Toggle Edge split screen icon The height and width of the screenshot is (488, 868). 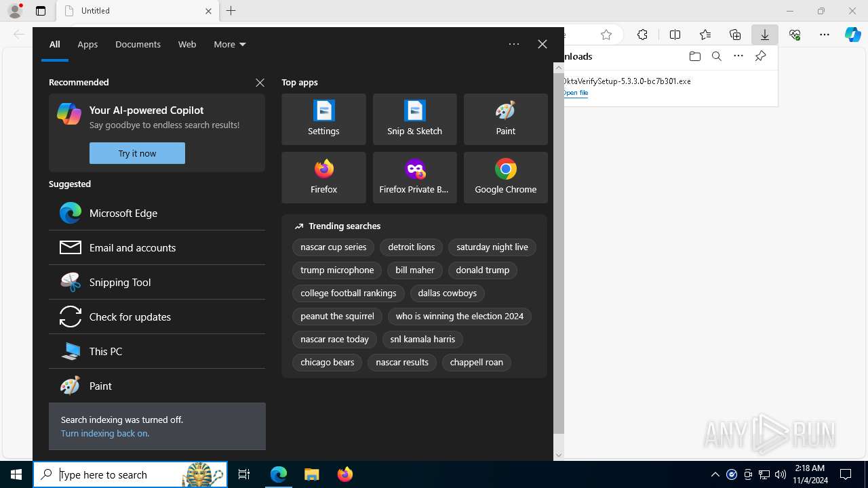pyautogui.click(x=675, y=35)
